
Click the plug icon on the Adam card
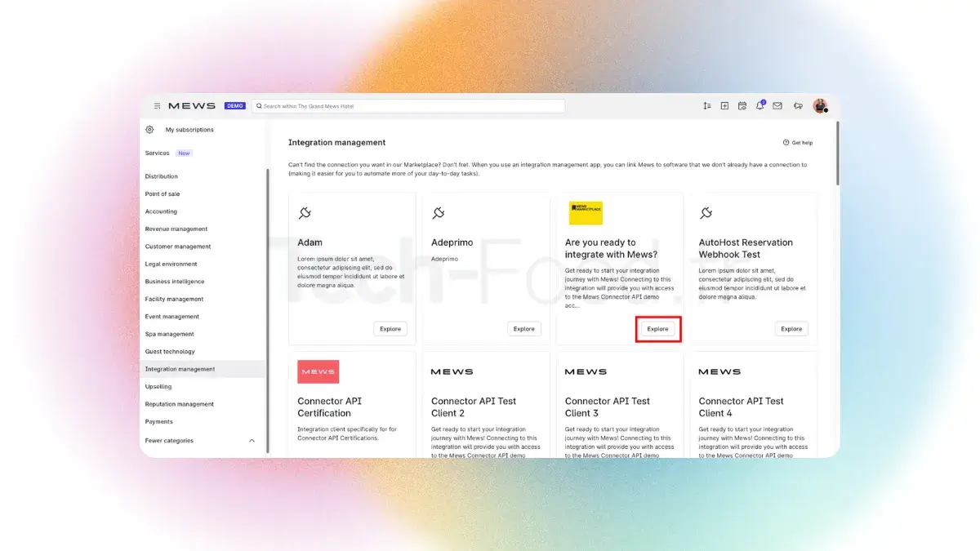[x=305, y=213]
